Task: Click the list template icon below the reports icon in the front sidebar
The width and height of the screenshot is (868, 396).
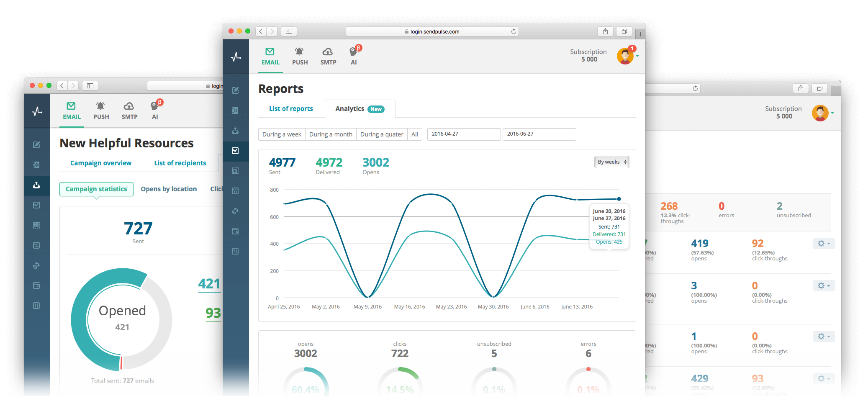Action: click(x=235, y=171)
